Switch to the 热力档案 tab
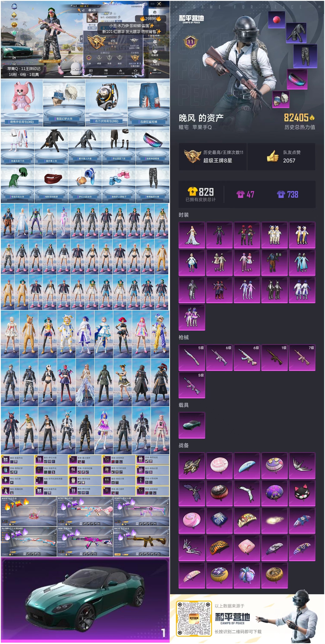 [121, 72]
